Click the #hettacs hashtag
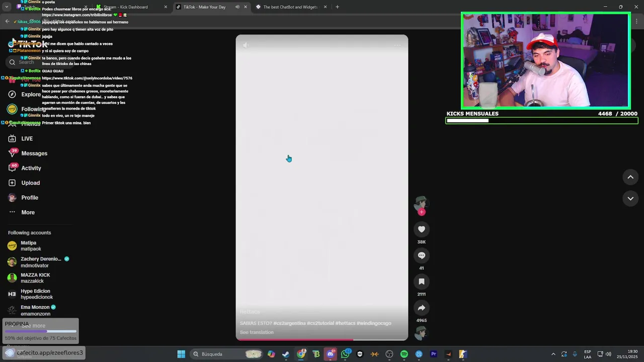The image size is (644, 362). point(345,323)
